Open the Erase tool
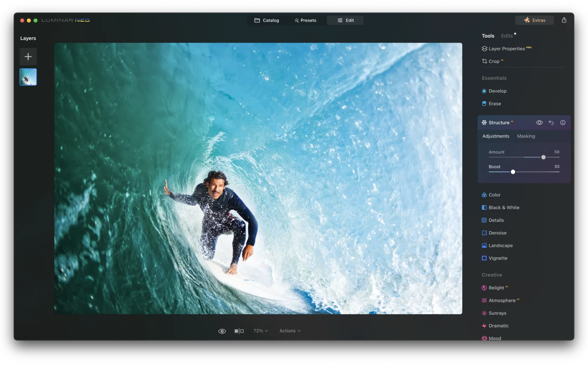 [494, 104]
